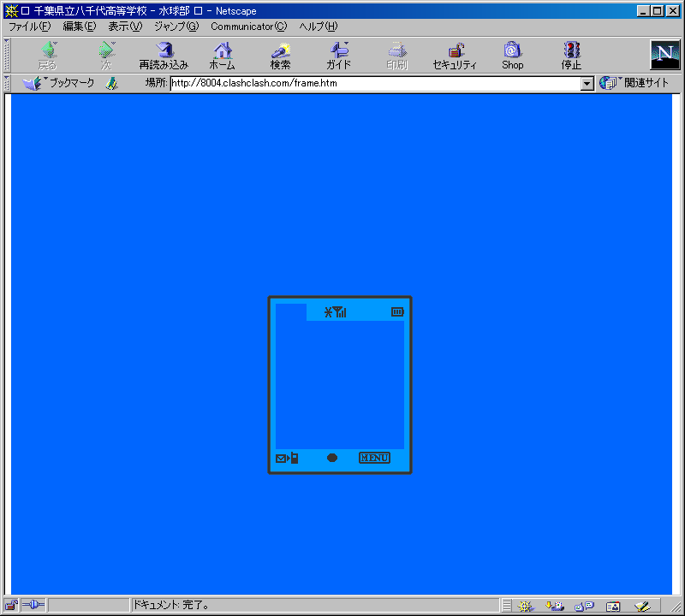Reload the page with 再読み込み

(164, 56)
